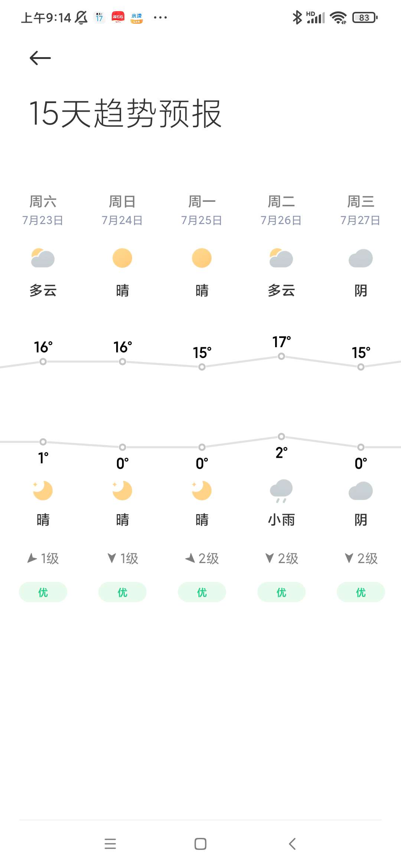Image resolution: width=401 pixels, height=868 pixels.
Task: Tap the system back chevron in navigation bar
Action: click(x=292, y=844)
